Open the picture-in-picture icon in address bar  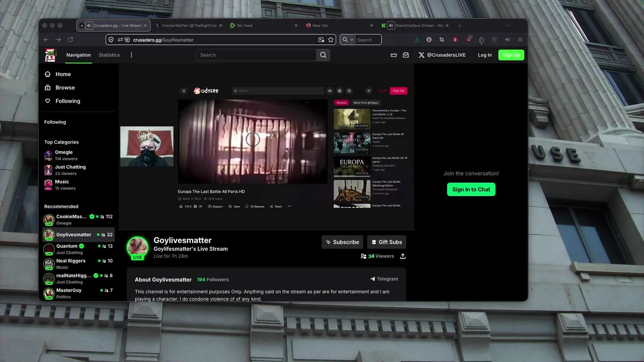coord(321,40)
